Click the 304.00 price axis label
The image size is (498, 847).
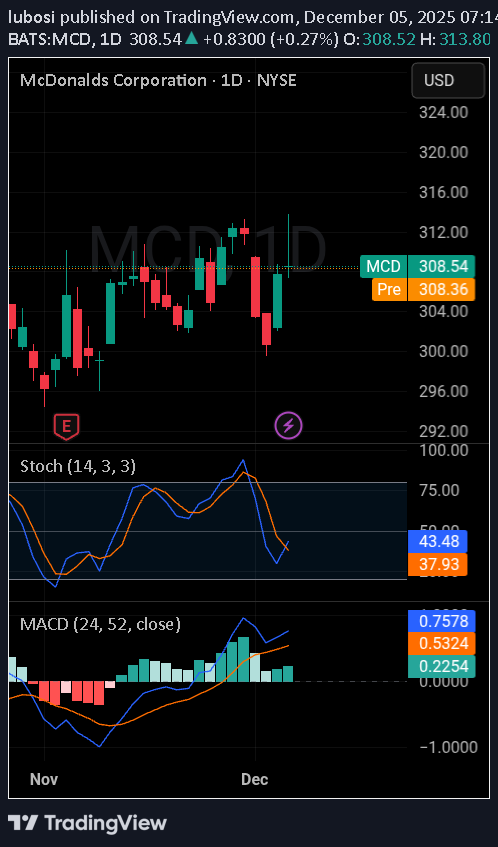tap(443, 311)
